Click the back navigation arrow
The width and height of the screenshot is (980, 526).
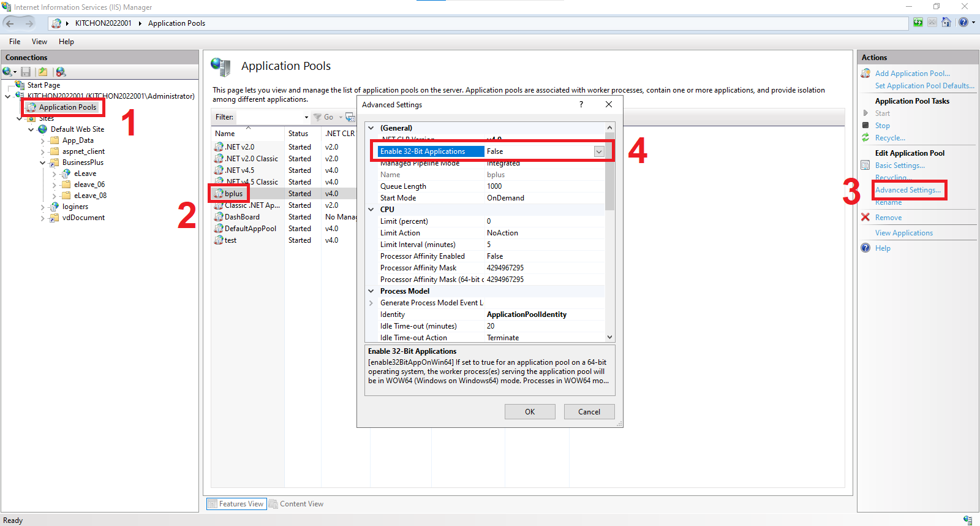tap(10, 23)
